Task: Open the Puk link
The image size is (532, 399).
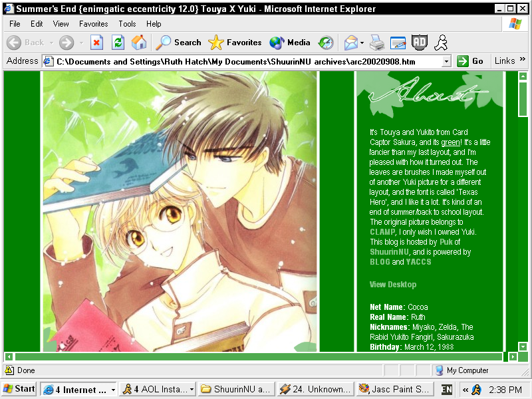Action: tap(446, 242)
